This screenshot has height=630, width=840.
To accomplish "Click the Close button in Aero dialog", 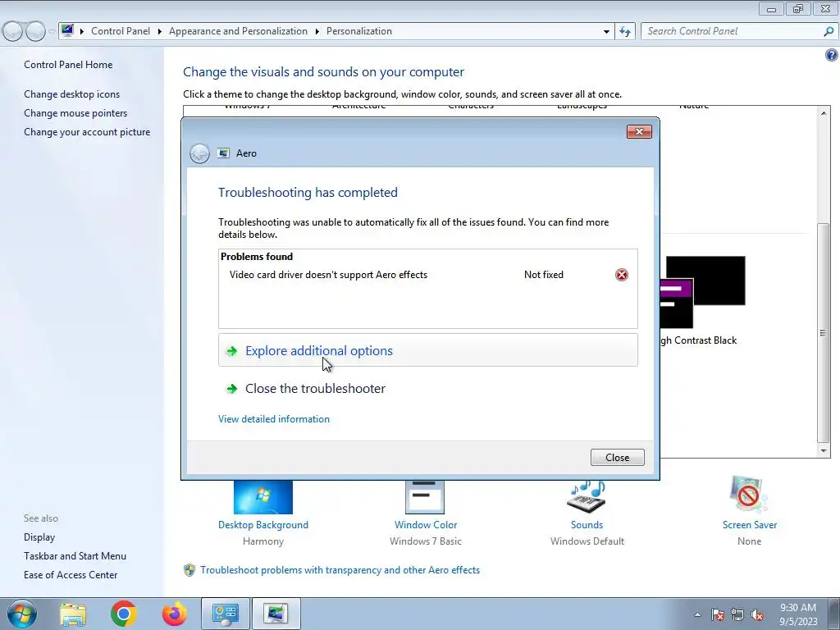I will 617,458.
